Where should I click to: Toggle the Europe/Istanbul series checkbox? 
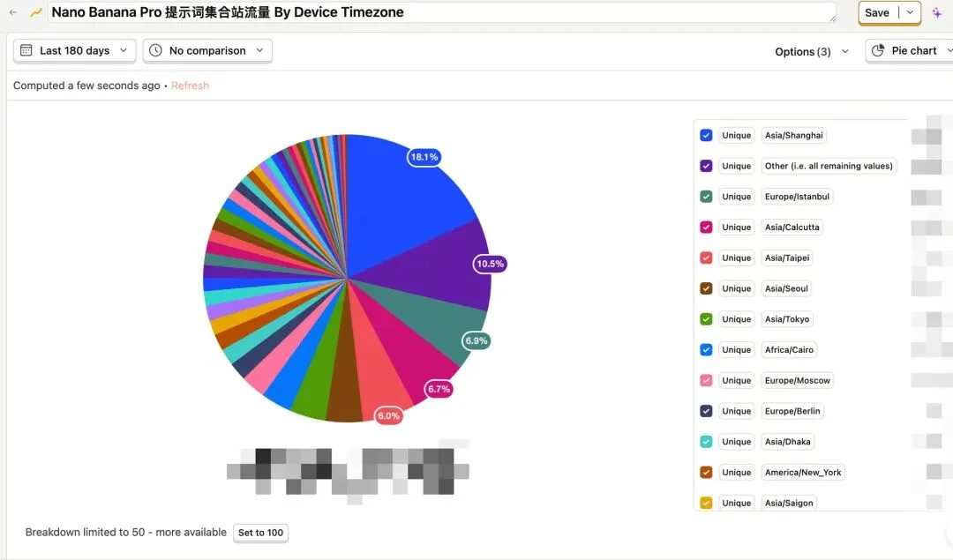[706, 197]
